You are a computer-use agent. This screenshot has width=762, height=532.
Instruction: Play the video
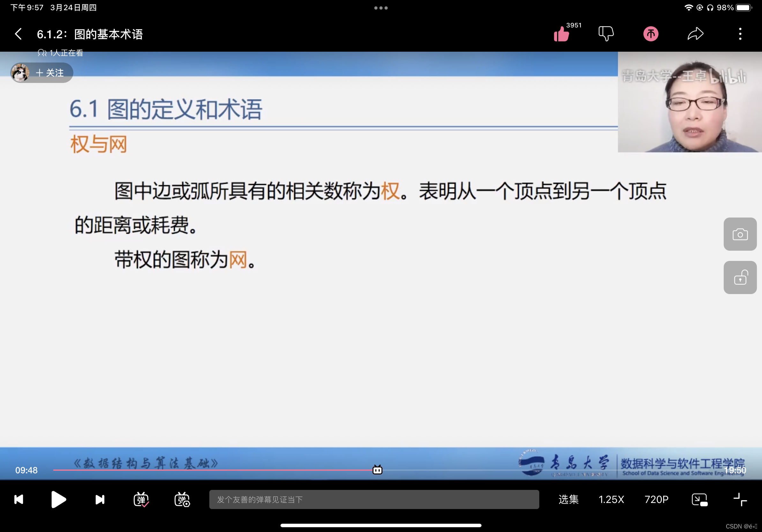[58, 499]
